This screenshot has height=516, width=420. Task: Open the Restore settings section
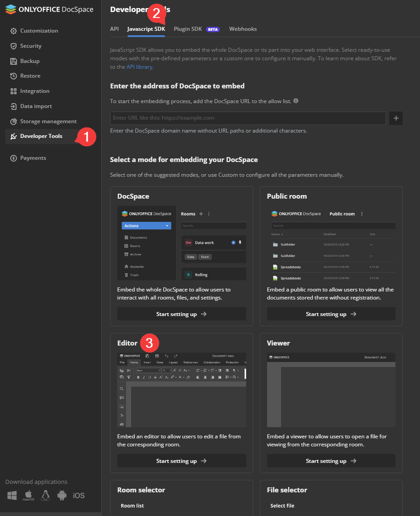pos(30,76)
